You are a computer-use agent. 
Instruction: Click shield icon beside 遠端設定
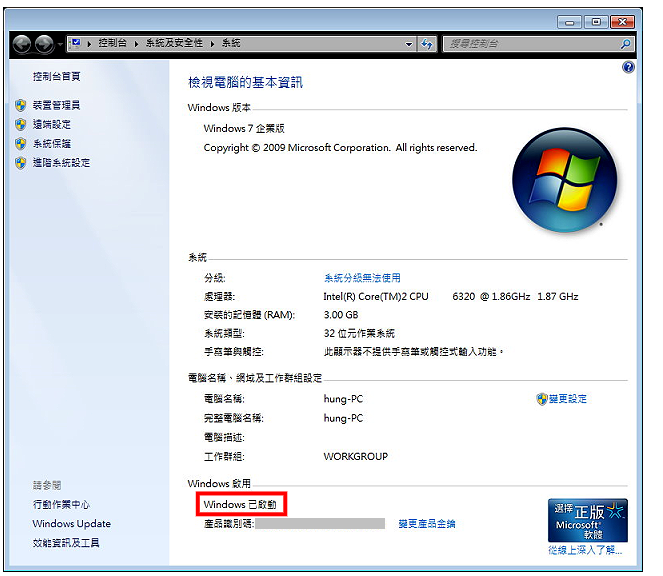click(x=20, y=124)
